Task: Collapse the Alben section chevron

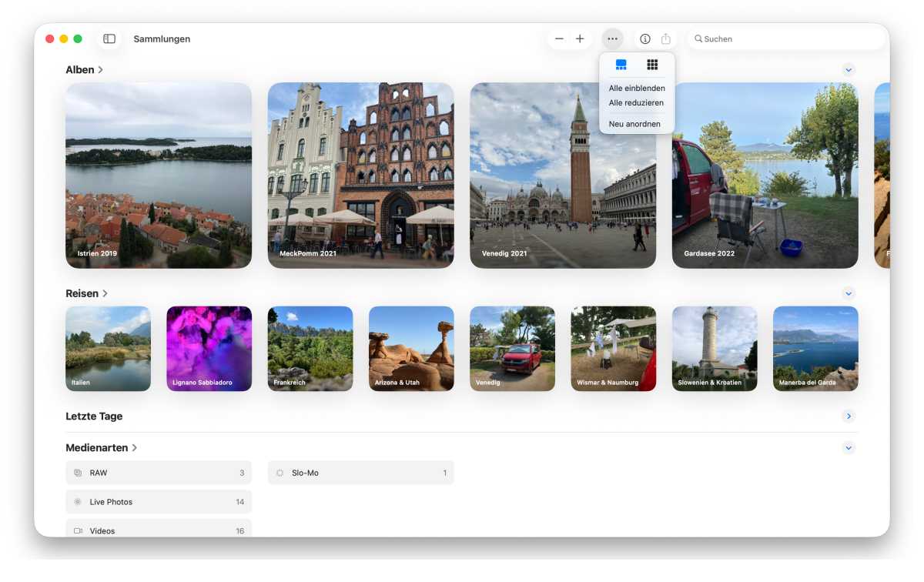Action: click(x=849, y=70)
